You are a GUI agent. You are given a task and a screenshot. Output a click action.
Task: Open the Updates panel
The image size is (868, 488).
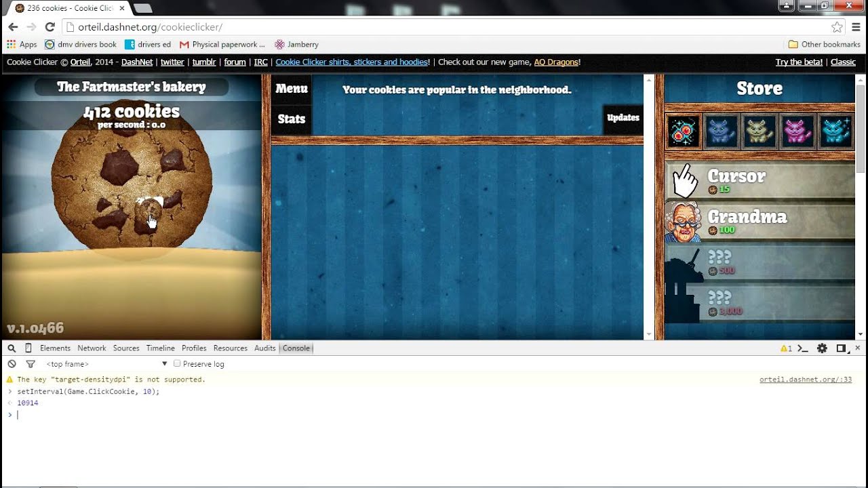click(x=623, y=118)
